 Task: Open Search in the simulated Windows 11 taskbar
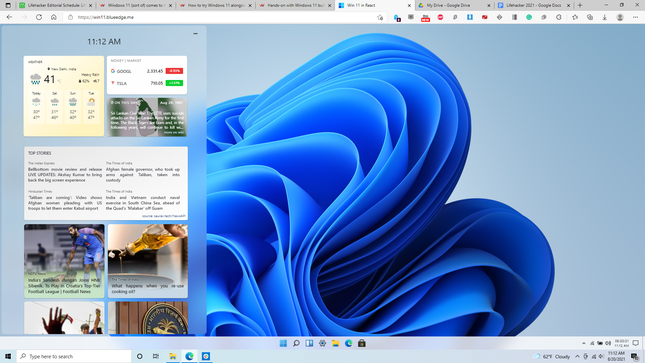pyautogui.click(x=296, y=343)
